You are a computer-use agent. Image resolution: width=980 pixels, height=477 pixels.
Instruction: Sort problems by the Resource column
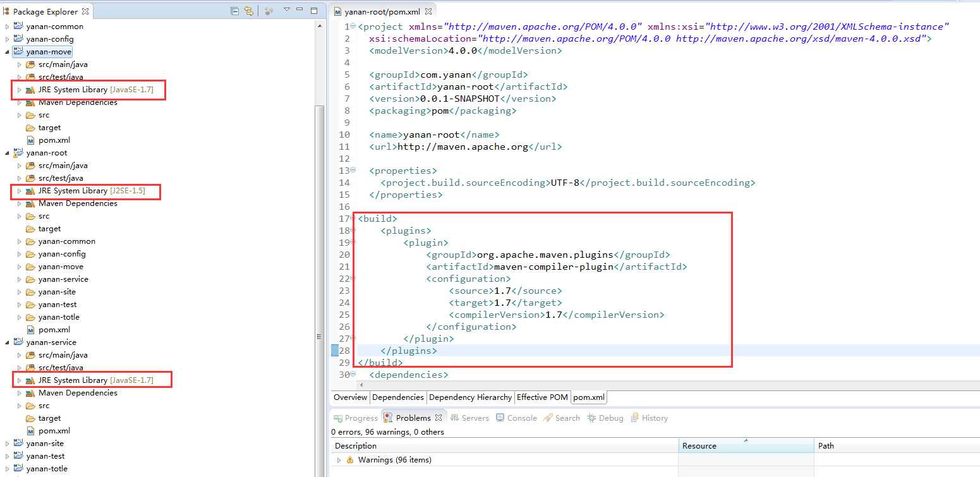[x=746, y=446]
